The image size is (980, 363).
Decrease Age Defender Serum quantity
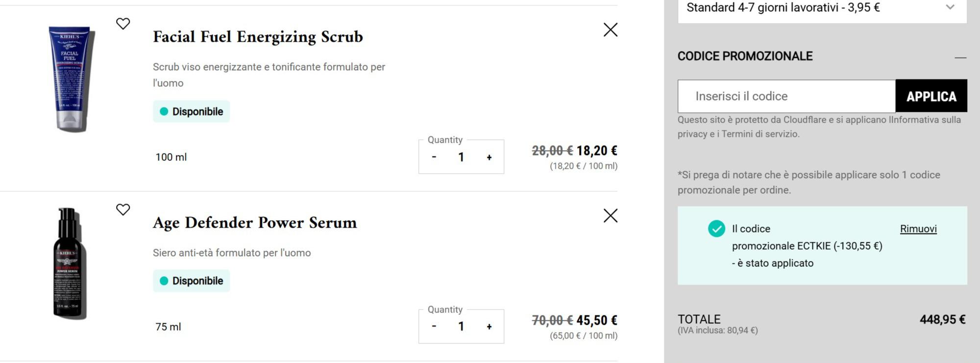tap(434, 326)
